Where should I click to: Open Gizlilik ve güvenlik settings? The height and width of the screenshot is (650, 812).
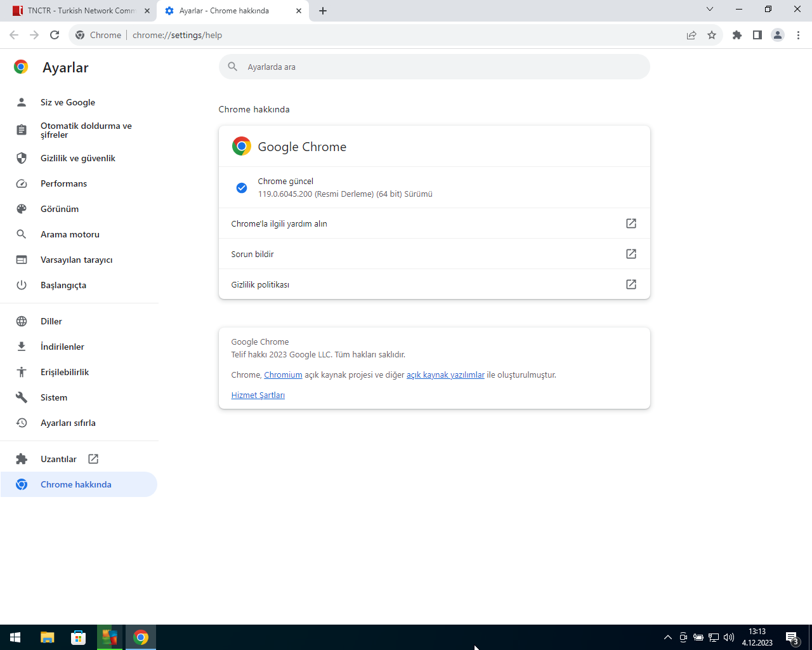(79, 158)
